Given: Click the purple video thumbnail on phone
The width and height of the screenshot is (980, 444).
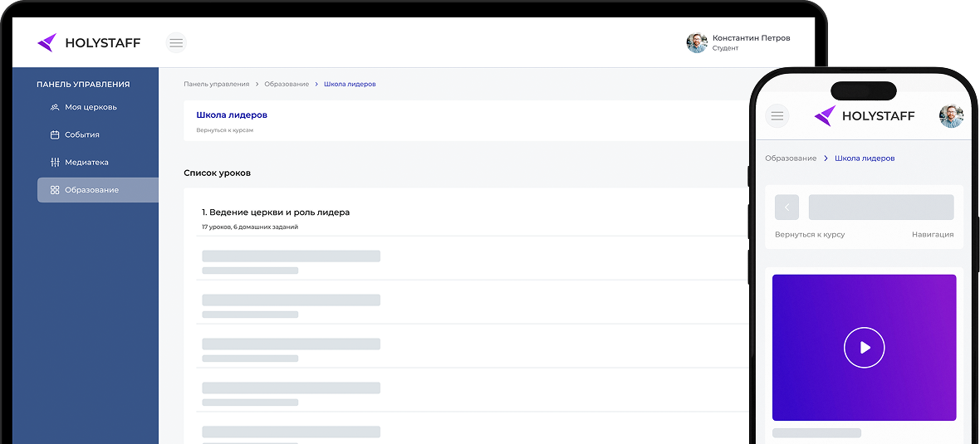Looking at the screenshot, I should [x=865, y=347].
